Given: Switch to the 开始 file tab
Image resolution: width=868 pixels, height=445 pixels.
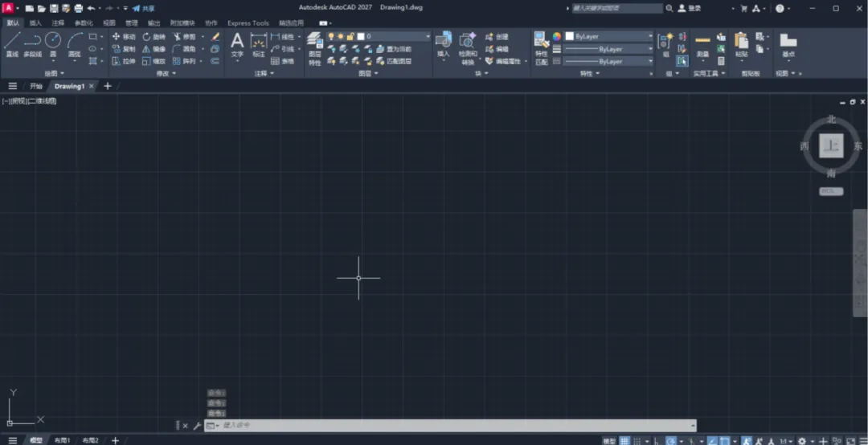Looking at the screenshot, I should tap(36, 86).
